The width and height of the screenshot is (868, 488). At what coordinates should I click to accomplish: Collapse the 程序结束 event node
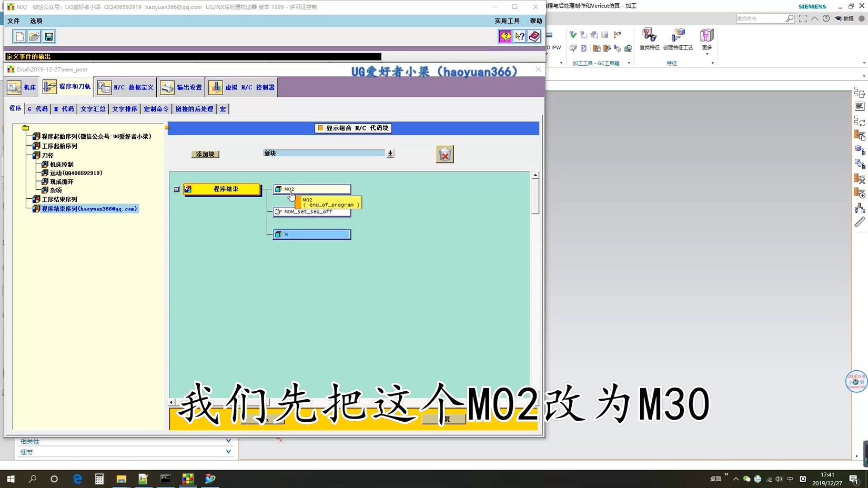click(x=177, y=189)
